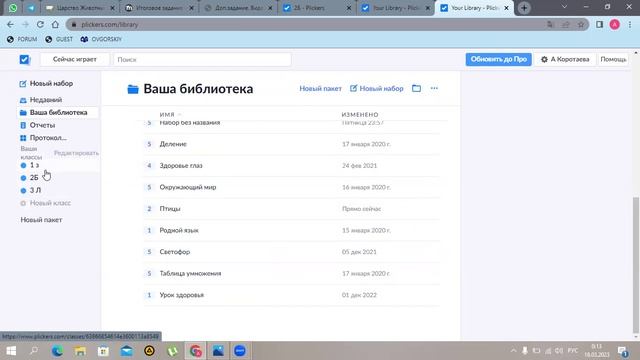
Task: Reload the current page
Action: (40, 24)
